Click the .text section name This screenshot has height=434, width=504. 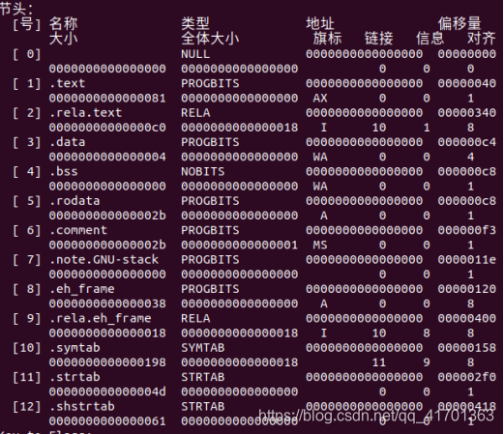68,83
